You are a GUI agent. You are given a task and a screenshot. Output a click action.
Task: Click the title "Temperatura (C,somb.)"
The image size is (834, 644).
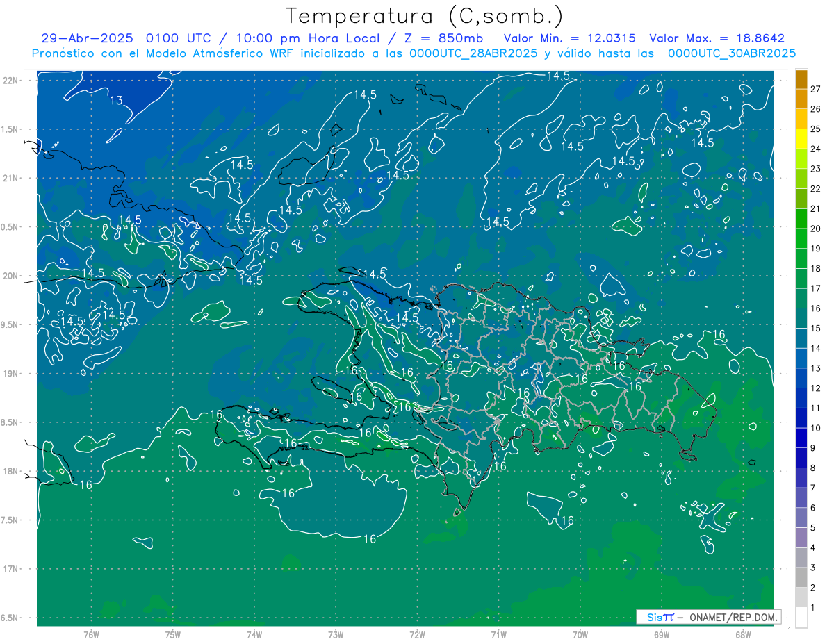click(x=425, y=16)
